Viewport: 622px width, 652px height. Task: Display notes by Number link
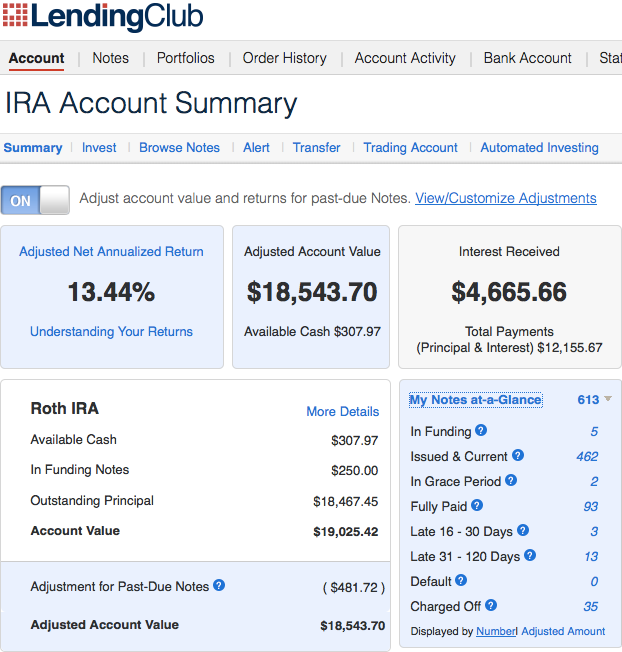[x=496, y=631]
